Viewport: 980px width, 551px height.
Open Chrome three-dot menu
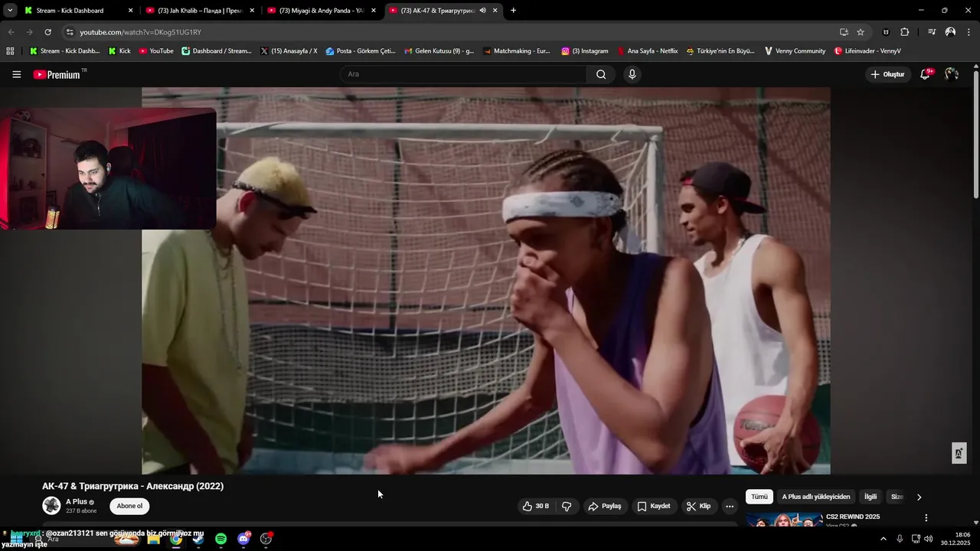969,32
